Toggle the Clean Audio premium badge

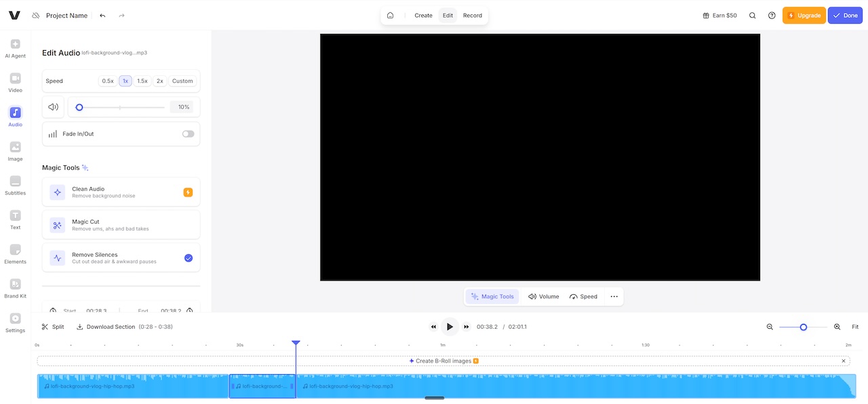click(188, 192)
